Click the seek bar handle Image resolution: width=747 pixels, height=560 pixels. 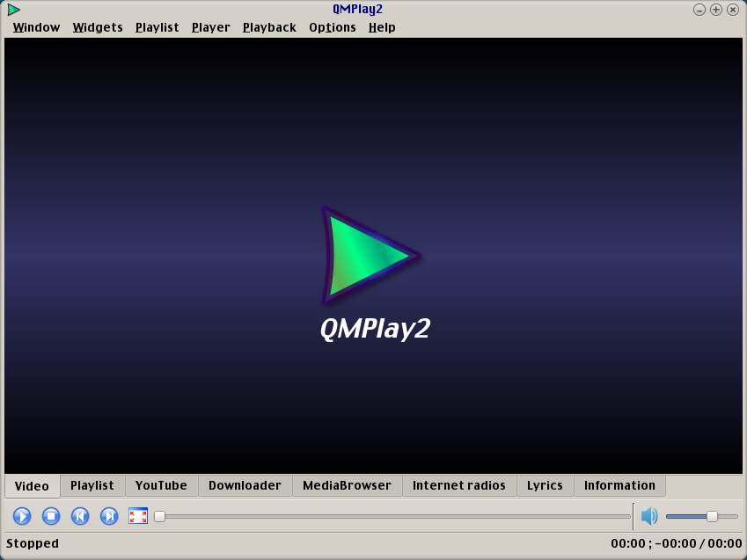159,516
